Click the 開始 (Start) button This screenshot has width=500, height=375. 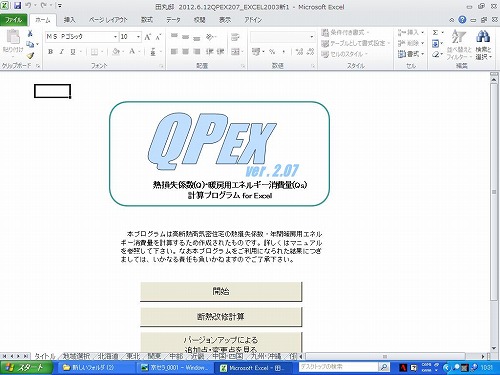click(x=221, y=292)
